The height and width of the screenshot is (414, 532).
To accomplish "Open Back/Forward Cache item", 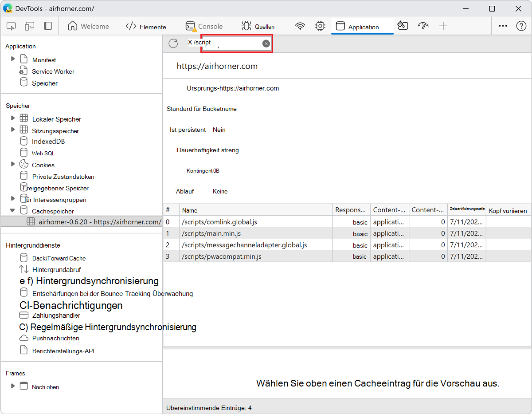I will pyautogui.click(x=59, y=258).
